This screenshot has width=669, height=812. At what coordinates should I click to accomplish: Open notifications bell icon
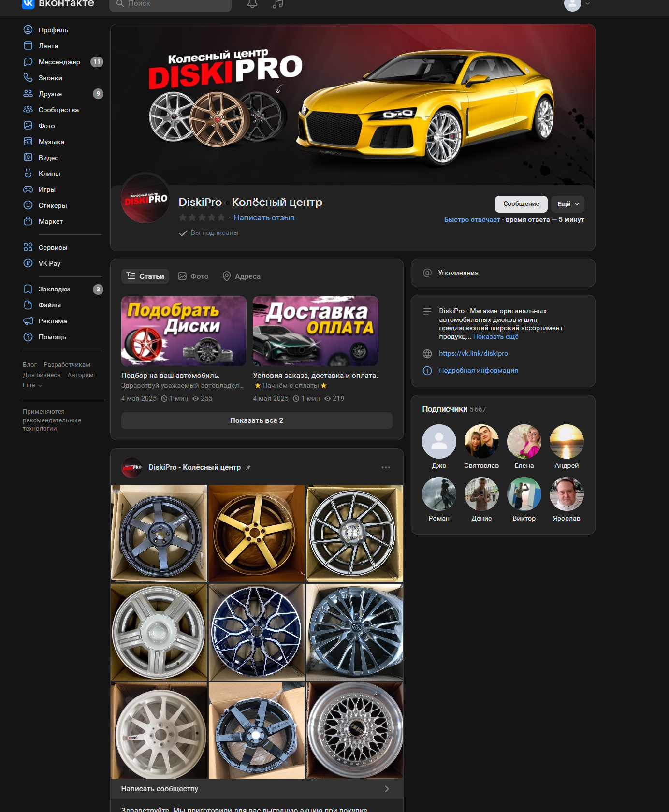252,4
